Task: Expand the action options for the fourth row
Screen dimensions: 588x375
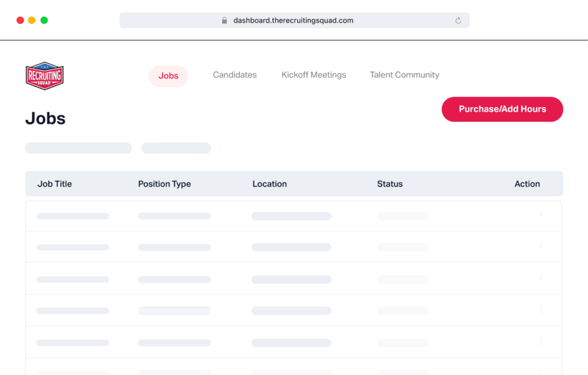Action: tap(540, 310)
